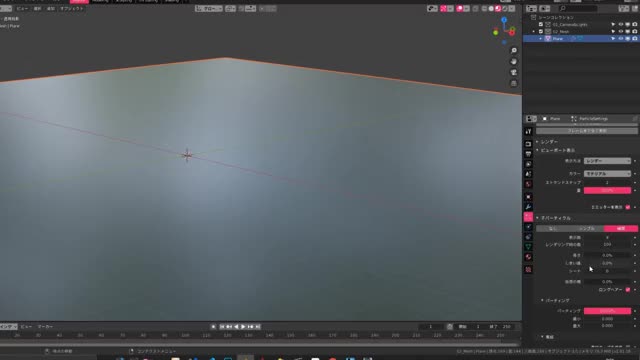The image size is (640, 360).
Task: Click the zoom magnifier viewport gizmo
Action: click(513, 51)
